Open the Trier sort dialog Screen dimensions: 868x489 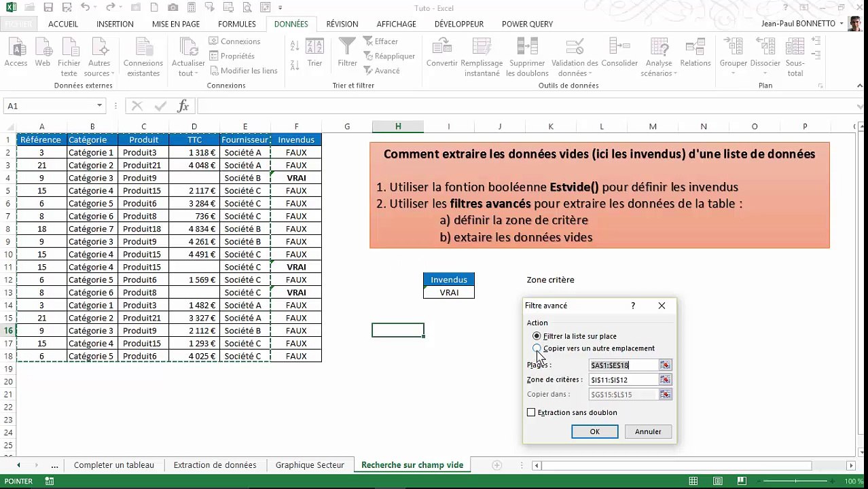pyautogui.click(x=314, y=53)
